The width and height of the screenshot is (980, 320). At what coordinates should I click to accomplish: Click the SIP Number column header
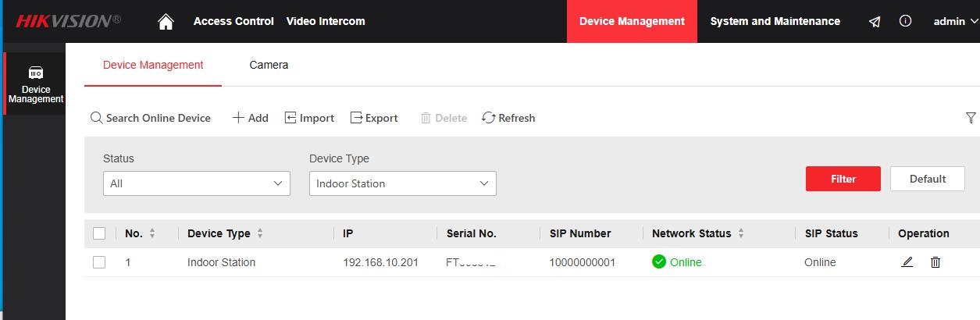pyautogui.click(x=579, y=233)
